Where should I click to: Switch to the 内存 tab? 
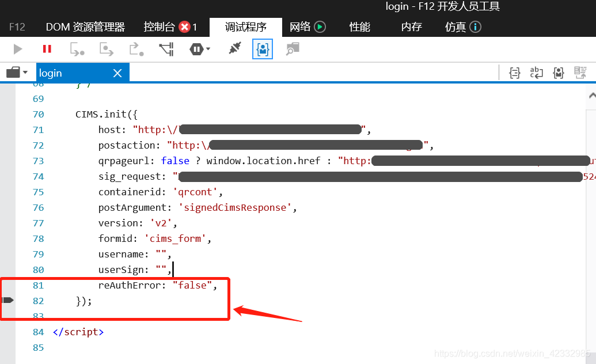pyautogui.click(x=412, y=27)
